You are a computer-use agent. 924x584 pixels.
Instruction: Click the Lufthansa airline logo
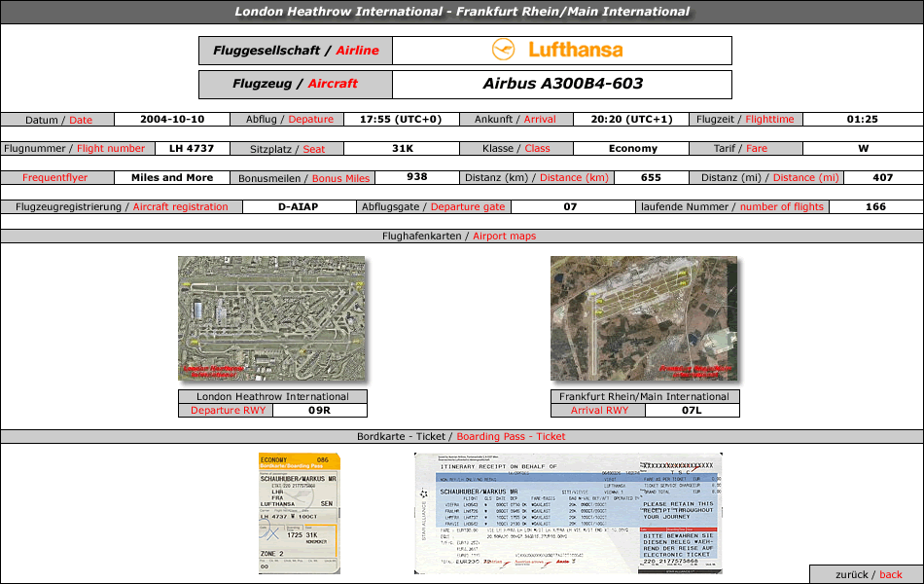pyautogui.click(x=557, y=51)
